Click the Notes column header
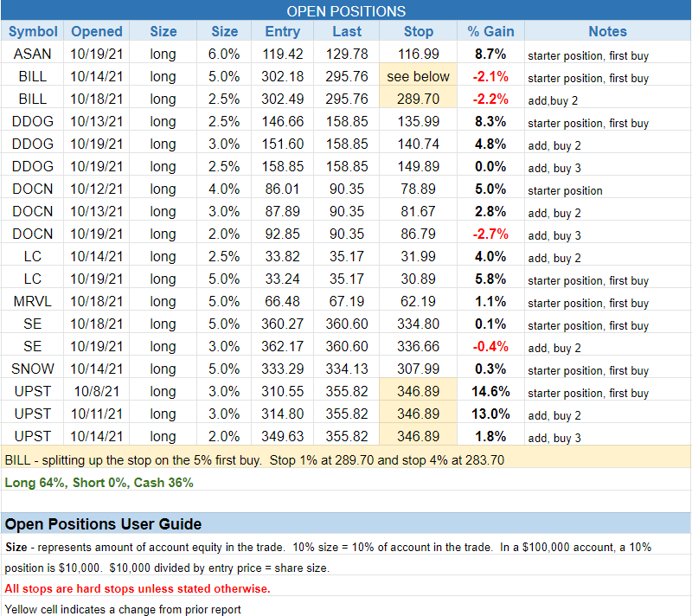This screenshot has height=616, width=692. pyautogui.click(x=608, y=31)
